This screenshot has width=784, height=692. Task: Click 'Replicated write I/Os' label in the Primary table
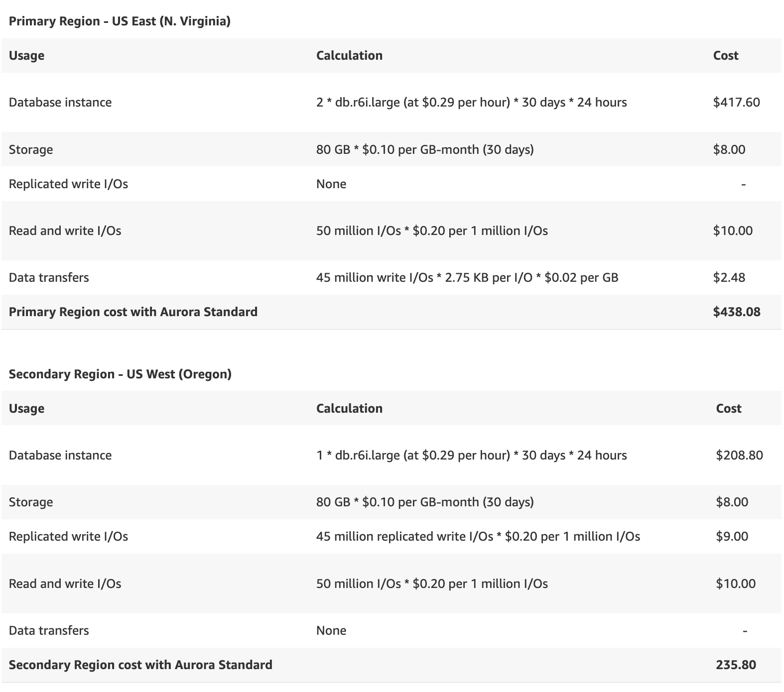coord(68,184)
